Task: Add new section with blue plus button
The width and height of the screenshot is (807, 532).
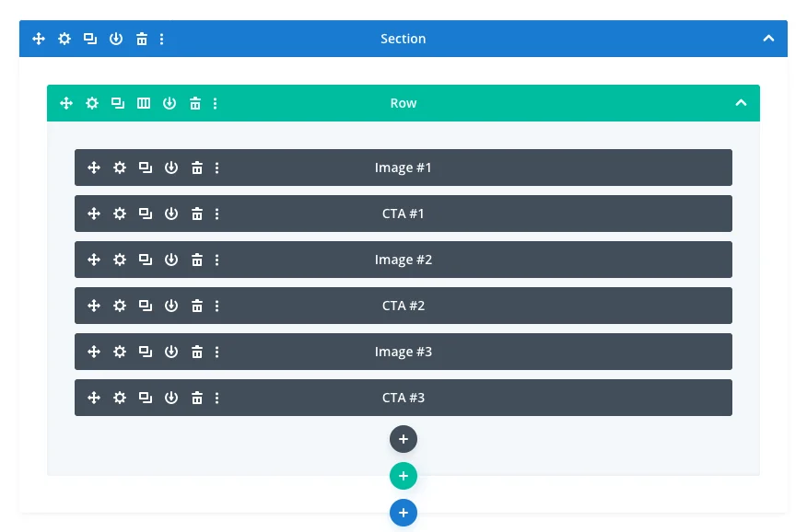Action: click(403, 513)
